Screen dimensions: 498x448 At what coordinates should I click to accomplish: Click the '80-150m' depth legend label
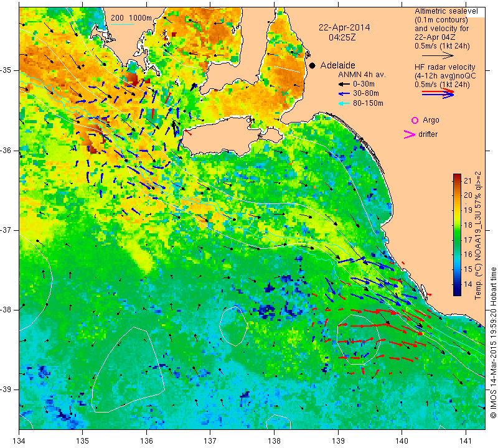[368, 103]
